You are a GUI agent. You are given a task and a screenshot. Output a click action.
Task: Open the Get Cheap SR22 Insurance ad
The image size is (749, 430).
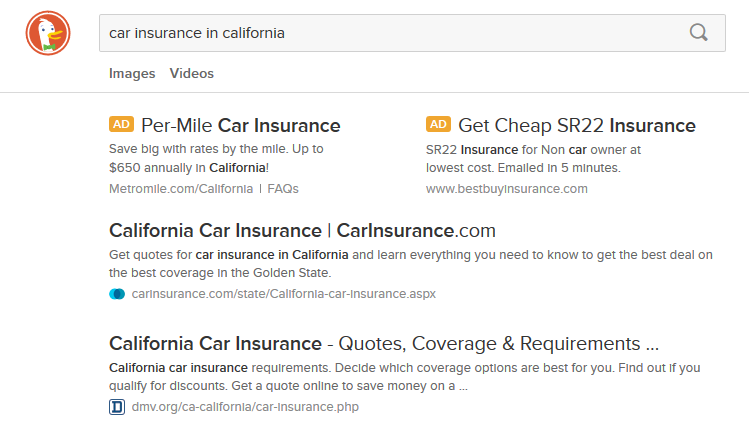click(576, 126)
